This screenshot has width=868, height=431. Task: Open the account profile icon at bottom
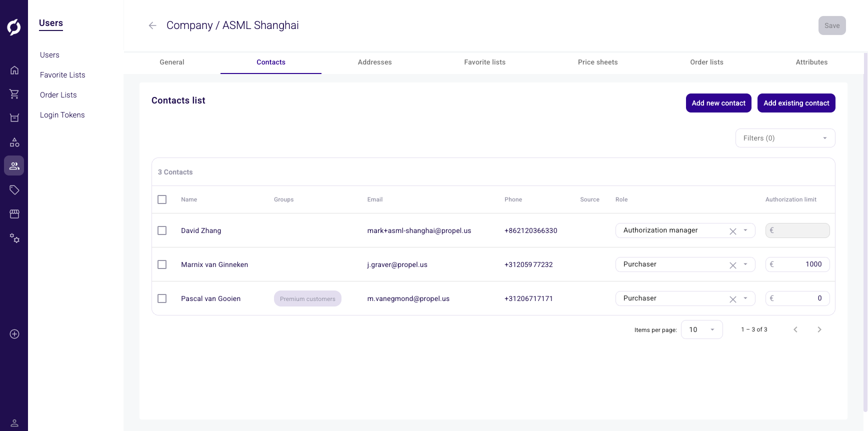tap(14, 423)
